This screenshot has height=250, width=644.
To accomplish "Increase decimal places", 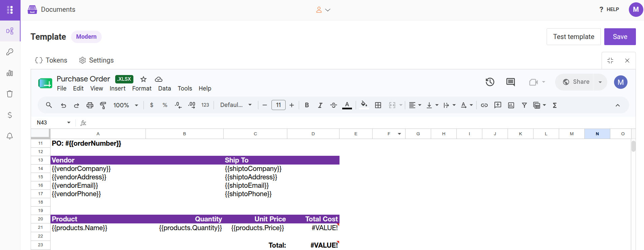I will pyautogui.click(x=192, y=105).
